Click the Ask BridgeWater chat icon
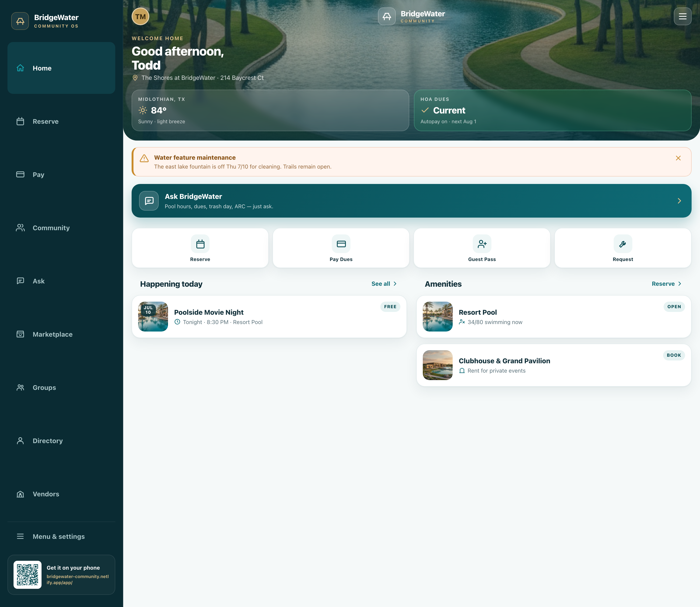Image resolution: width=700 pixels, height=607 pixels. 149,201
